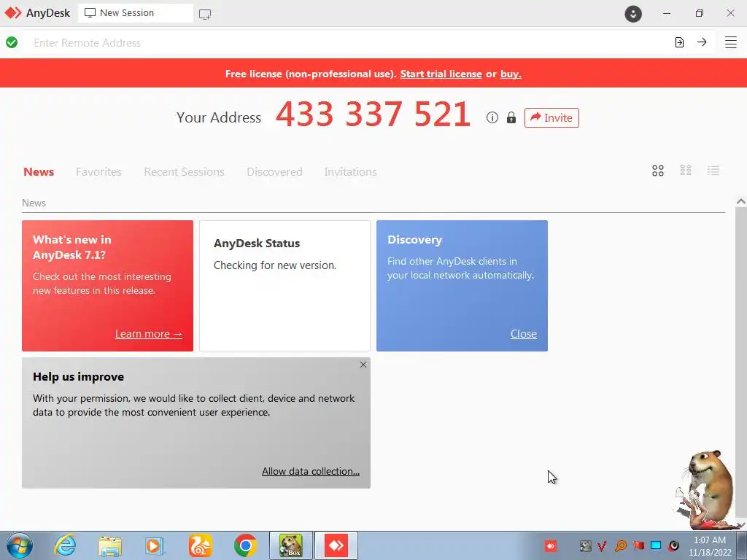Viewport: 747px width, 560px height.
Task: Open the file transfer browse icon
Action: pos(679,42)
